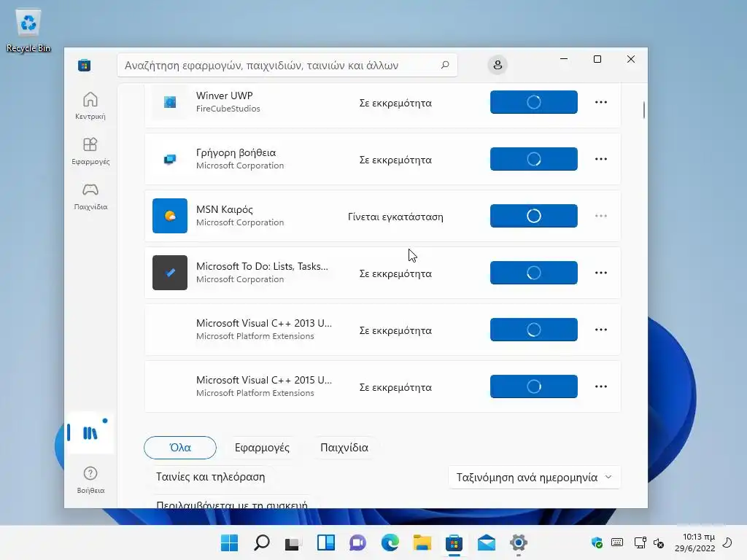Open more options for MSN Καιρός
The width and height of the screenshot is (747, 560).
coord(601,216)
